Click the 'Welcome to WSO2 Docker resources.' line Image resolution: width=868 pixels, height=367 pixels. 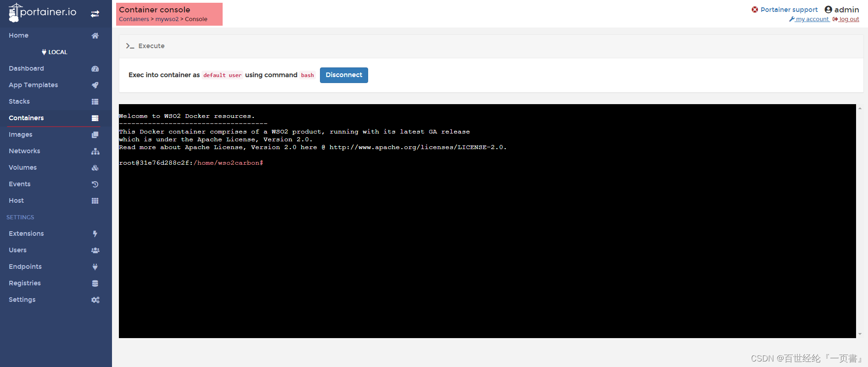coord(187,116)
